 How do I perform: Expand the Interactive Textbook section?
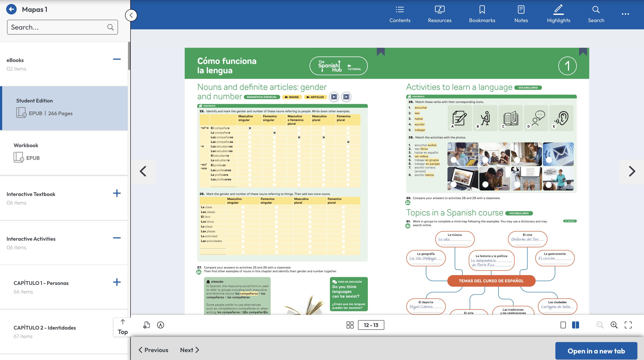pyautogui.click(x=116, y=193)
